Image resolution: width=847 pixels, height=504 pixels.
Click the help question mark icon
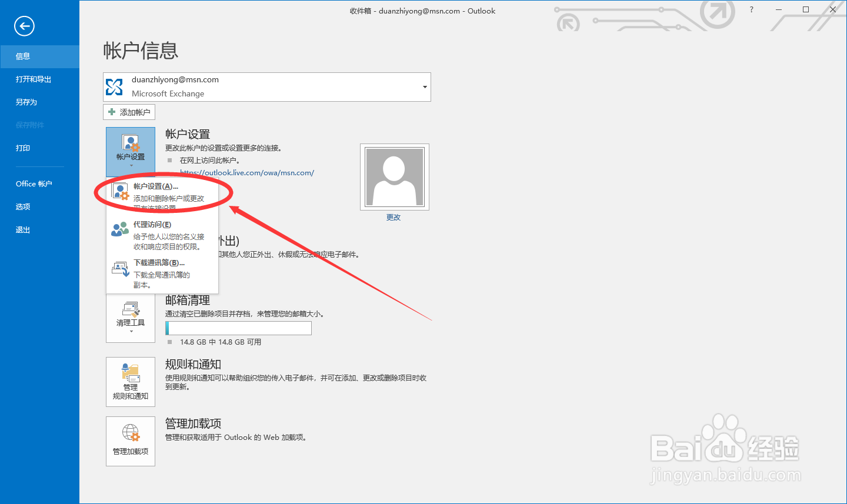click(751, 9)
